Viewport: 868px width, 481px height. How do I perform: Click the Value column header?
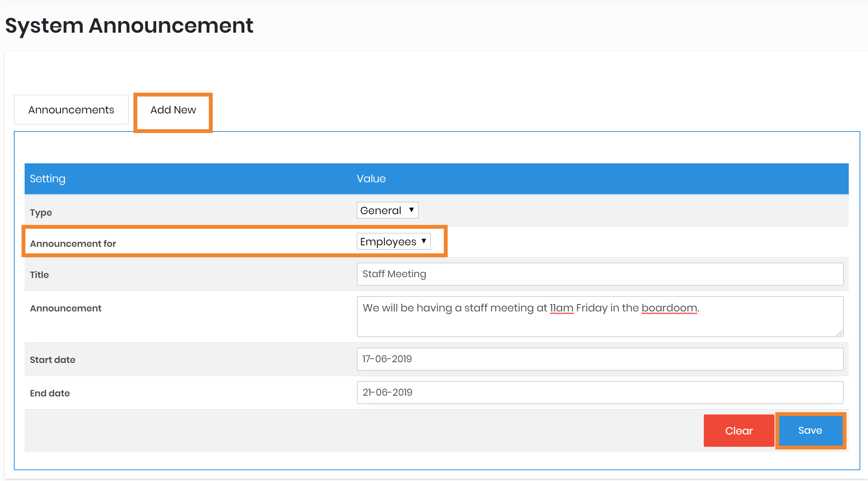click(371, 179)
